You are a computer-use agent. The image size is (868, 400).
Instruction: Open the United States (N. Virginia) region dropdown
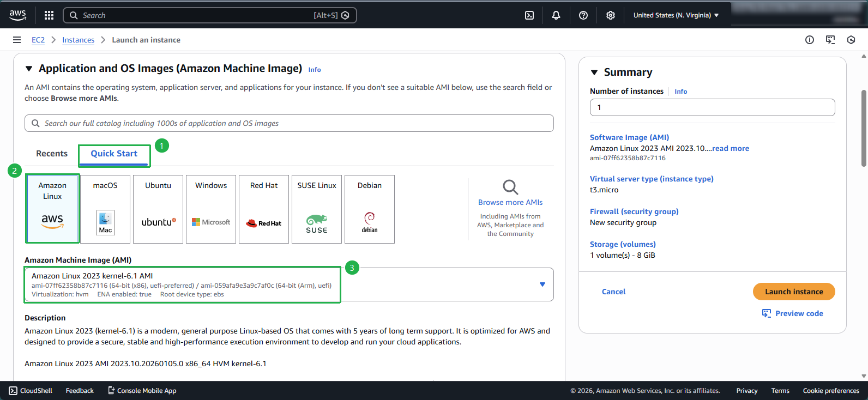pyautogui.click(x=676, y=15)
